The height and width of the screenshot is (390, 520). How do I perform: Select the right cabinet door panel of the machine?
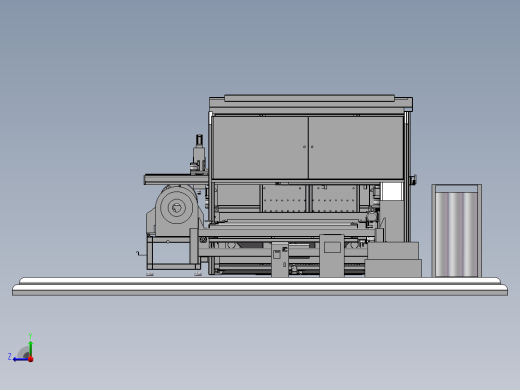(356, 148)
